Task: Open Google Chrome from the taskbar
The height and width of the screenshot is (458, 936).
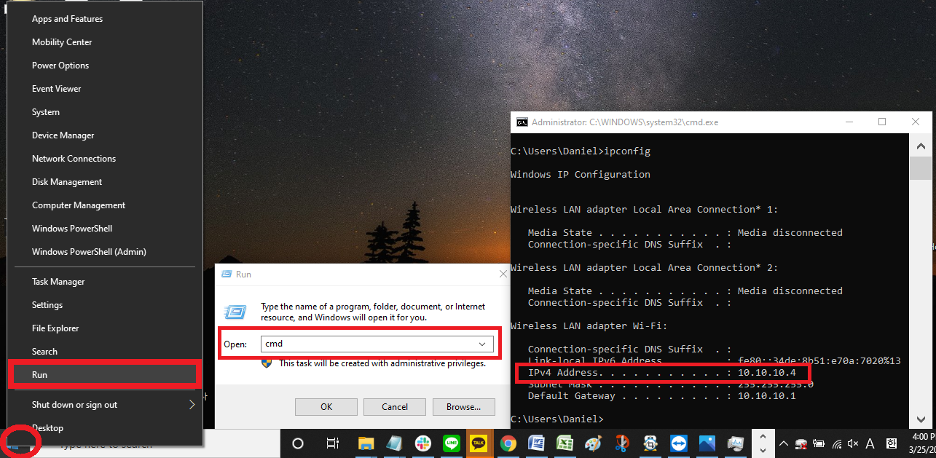Action: 508,443
